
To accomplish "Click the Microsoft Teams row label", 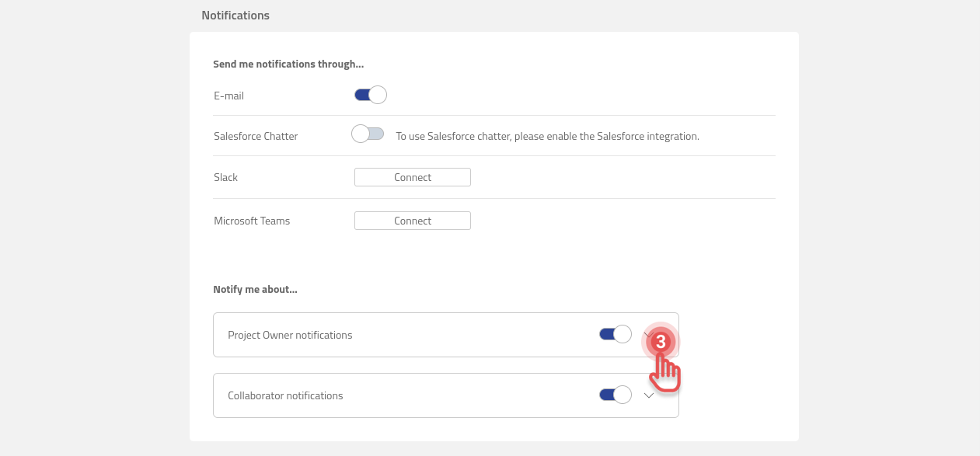I will pyautogui.click(x=251, y=221).
